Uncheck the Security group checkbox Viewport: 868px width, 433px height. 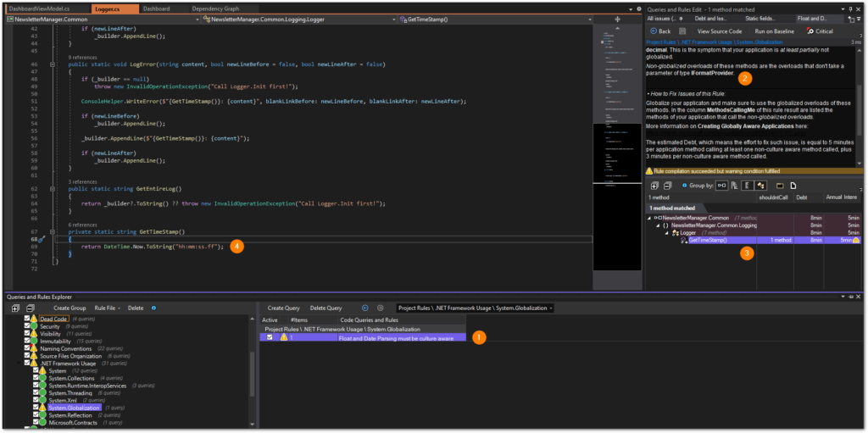point(27,327)
